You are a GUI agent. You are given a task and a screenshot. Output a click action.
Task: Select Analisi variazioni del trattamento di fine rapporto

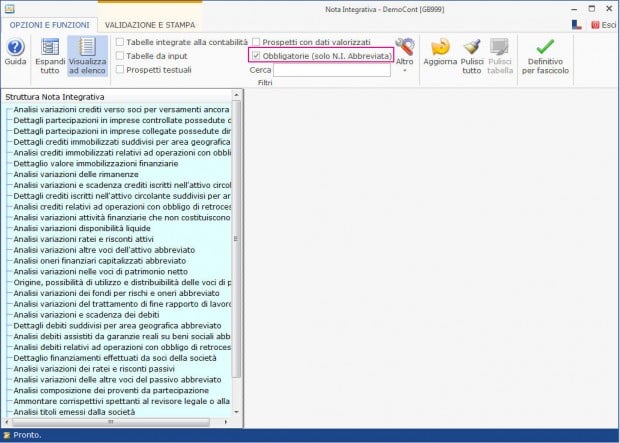pos(122,304)
